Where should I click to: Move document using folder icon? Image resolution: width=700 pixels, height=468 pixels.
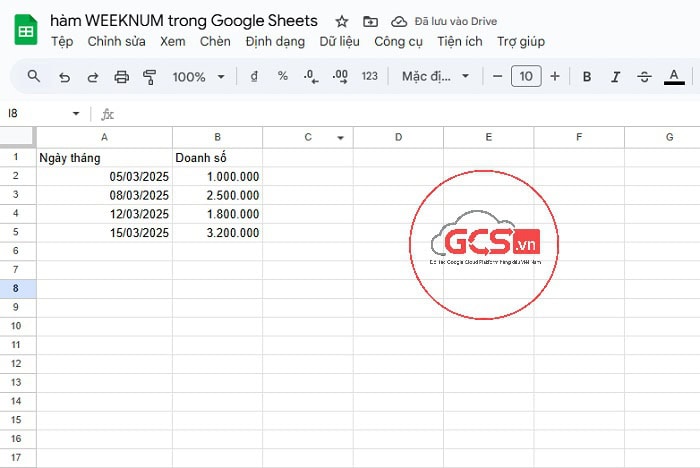pyautogui.click(x=370, y=21)
